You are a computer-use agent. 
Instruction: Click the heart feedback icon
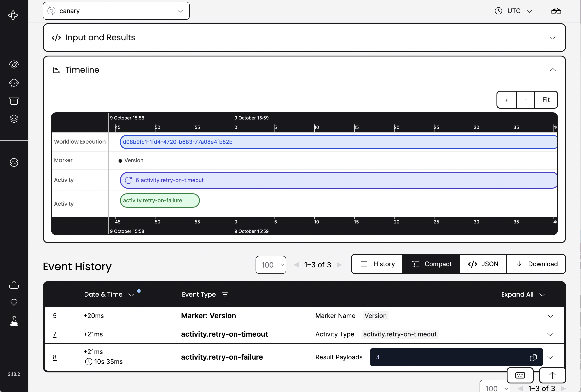click(x=14, y=302)
